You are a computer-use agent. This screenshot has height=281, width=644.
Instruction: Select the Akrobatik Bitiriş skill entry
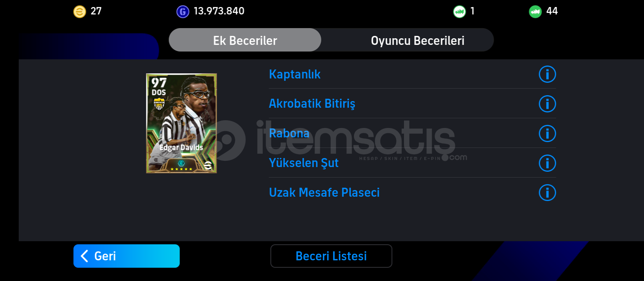[412, 104]
